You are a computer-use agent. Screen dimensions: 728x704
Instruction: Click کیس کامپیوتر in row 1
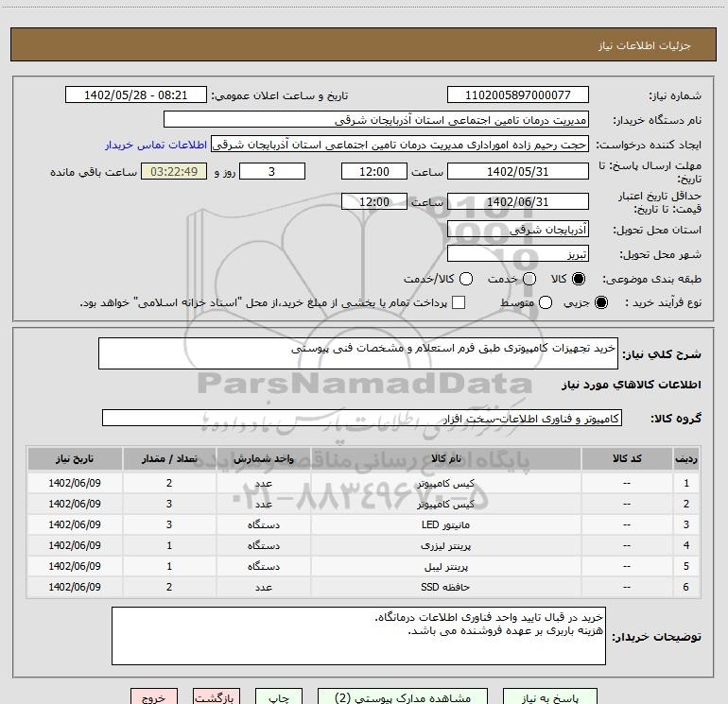tap(445, 483)
